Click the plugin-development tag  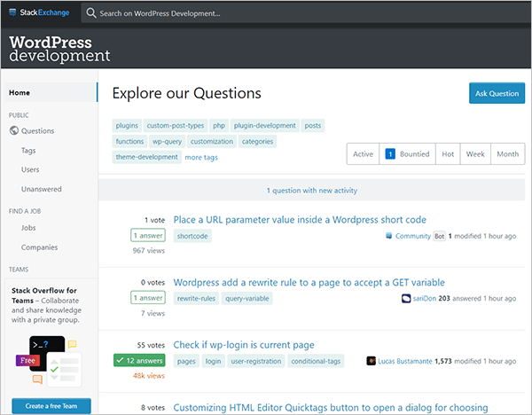(264, 126)
